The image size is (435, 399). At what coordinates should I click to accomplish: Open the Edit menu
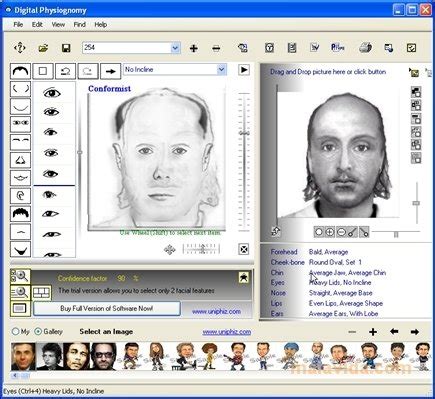coord(37,25)
